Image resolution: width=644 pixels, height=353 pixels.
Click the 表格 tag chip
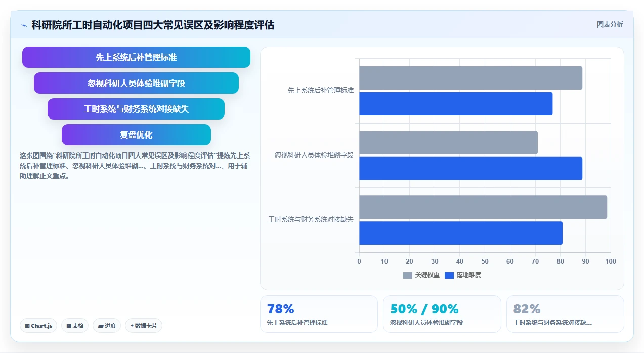click(75, 326)
